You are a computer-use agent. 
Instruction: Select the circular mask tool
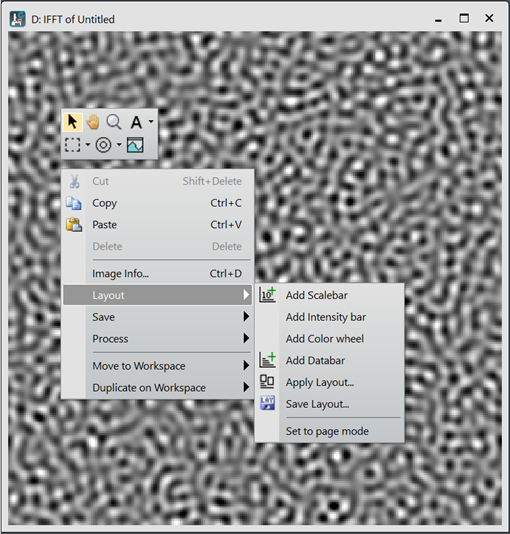click(x=103, y=145)
